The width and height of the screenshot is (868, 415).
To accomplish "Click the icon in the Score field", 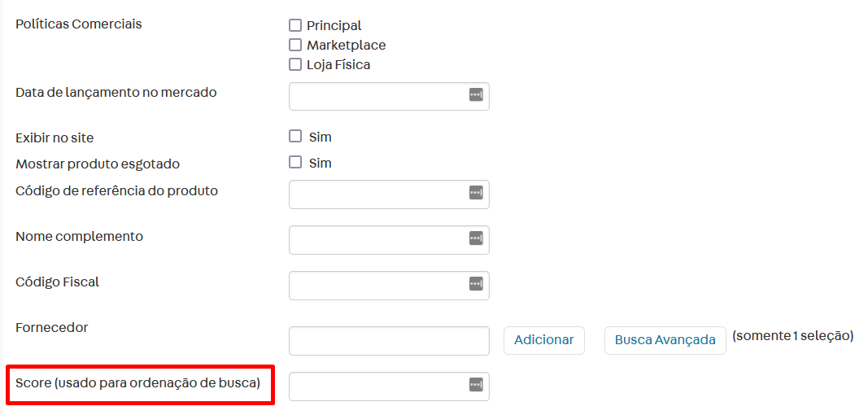I will click(476, 385).
